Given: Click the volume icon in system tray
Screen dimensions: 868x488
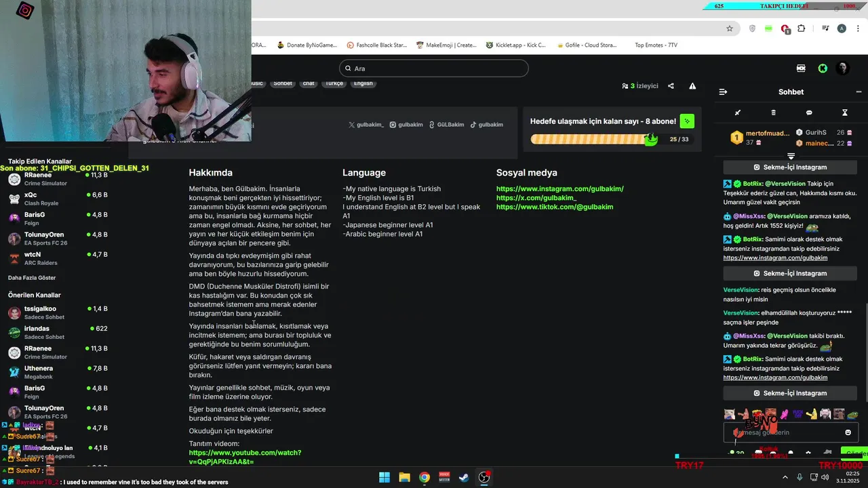Looking at the screenshot, I should click(825, 477).
